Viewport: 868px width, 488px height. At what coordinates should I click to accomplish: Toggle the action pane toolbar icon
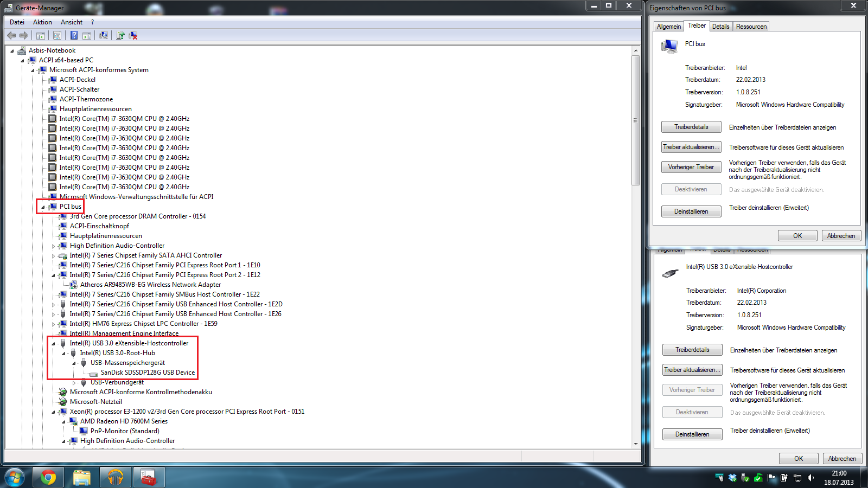(x=87, y=36)
